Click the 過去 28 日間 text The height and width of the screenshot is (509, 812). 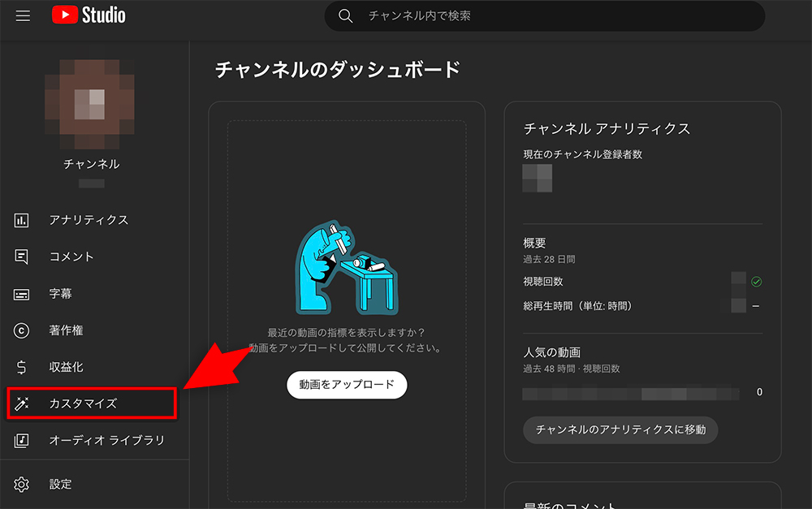click(x=549, y=259)
